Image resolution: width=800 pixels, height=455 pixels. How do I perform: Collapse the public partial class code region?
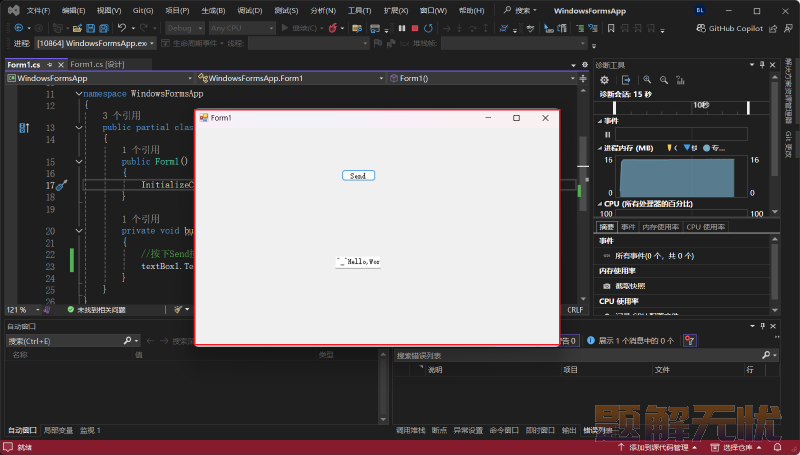point(79,128)
